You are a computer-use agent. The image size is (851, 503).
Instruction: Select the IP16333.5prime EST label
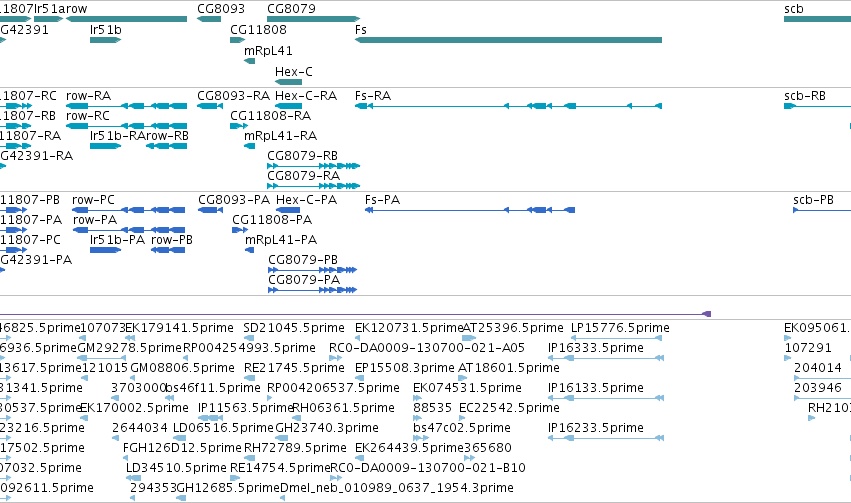[x=596, y=348]
